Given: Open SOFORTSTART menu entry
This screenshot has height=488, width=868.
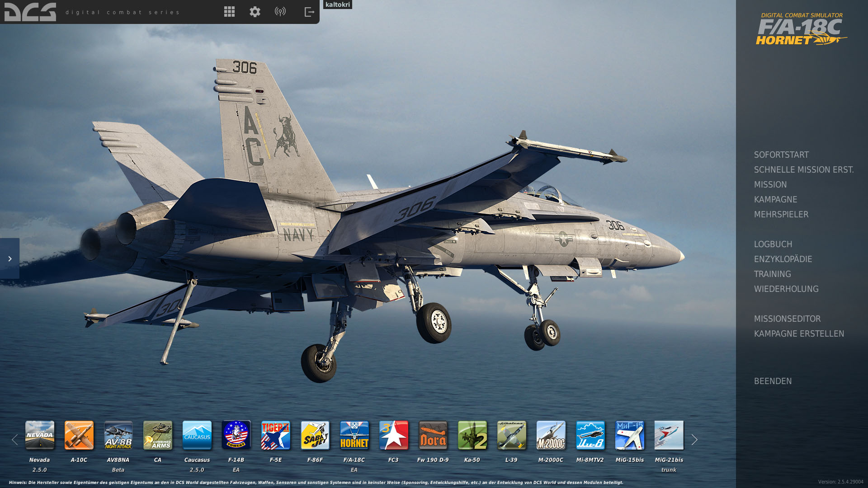Looking at the screenshot, I should [781, 155].
